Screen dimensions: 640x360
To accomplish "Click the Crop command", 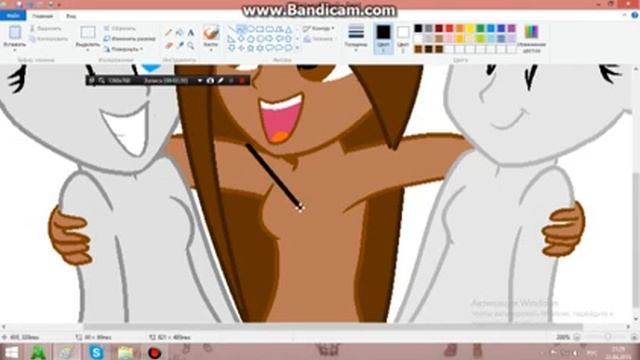I will click(x=120, y=29).
